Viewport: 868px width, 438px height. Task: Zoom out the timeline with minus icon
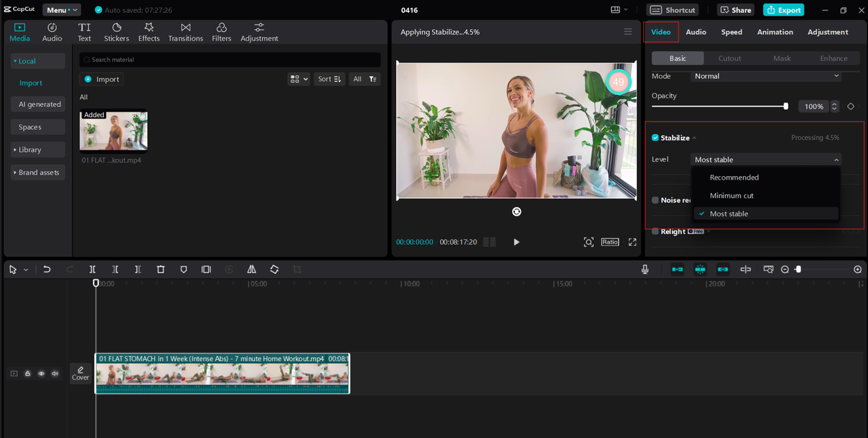point(785,269)
